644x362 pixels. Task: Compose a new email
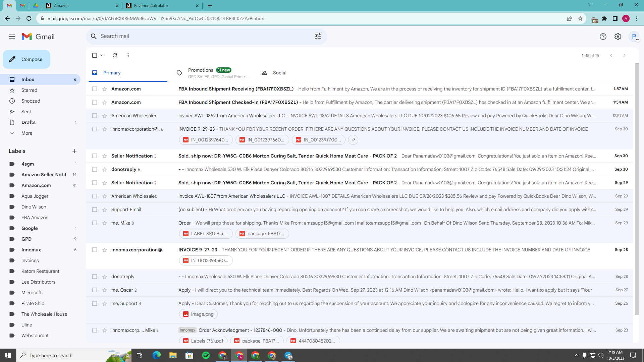(x=26, y=59)
